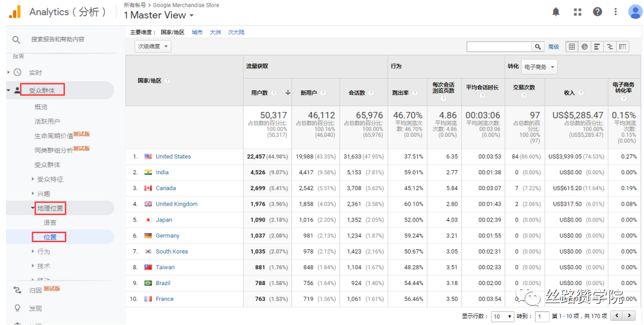Viewport: 644px width, 325px height.
Task: Open 位置 under 地理位置
Action: (50, 237)
